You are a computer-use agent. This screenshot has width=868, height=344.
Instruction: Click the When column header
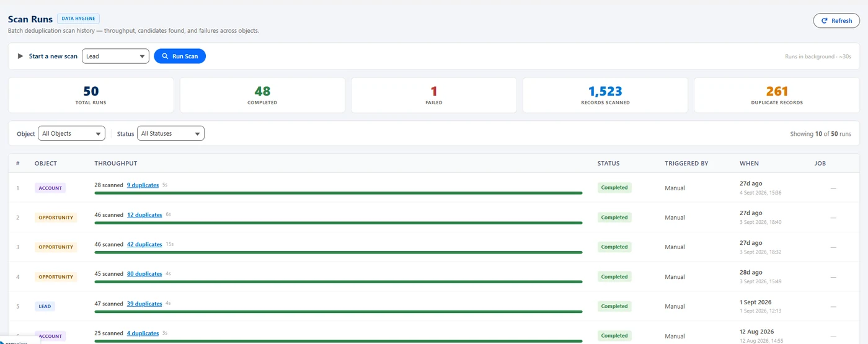pyautogui.click(x=749, y=164)
